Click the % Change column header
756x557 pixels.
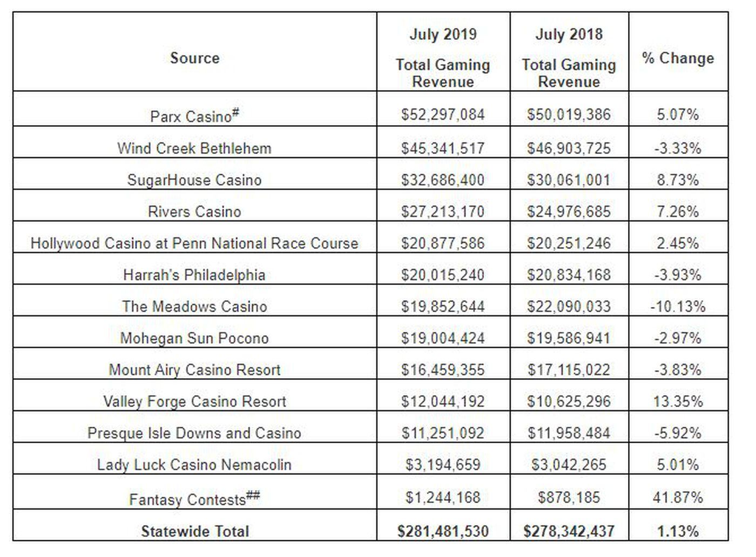(x=678, y=58)
